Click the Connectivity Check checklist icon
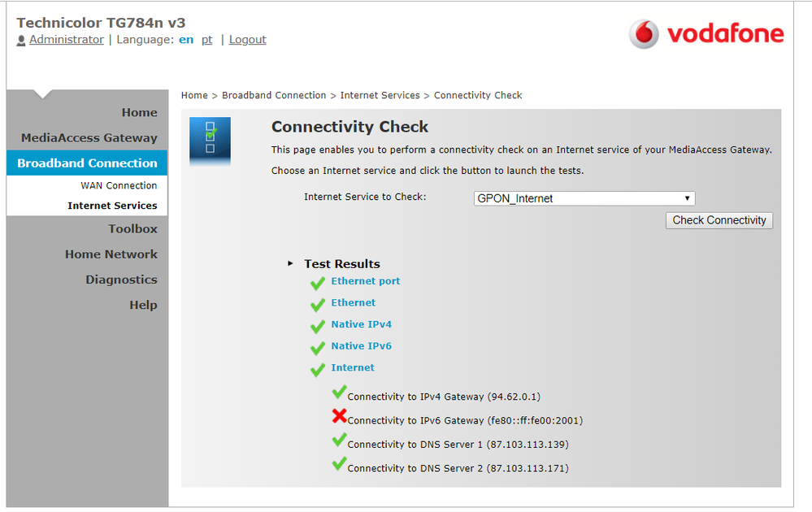 [210, 137]
